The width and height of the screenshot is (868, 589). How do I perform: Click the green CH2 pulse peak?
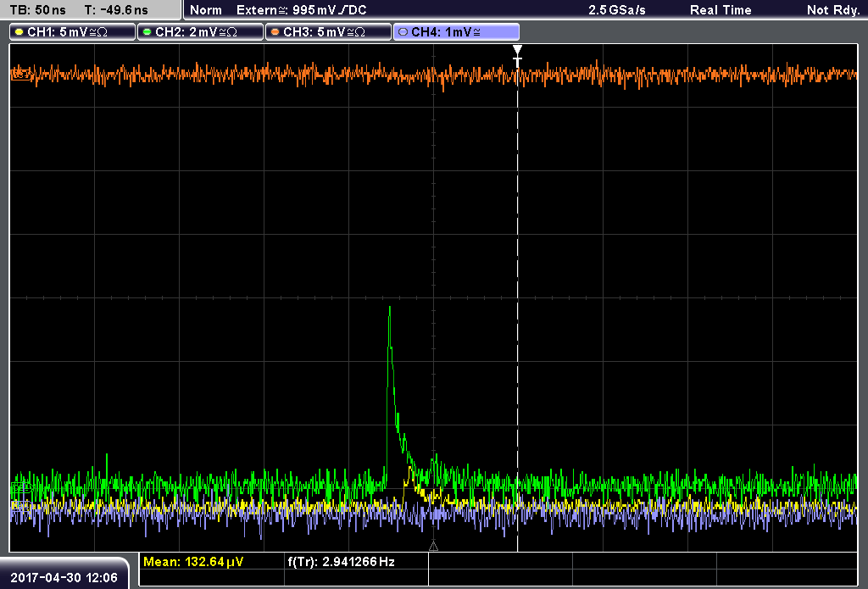[x=390, y=308]
